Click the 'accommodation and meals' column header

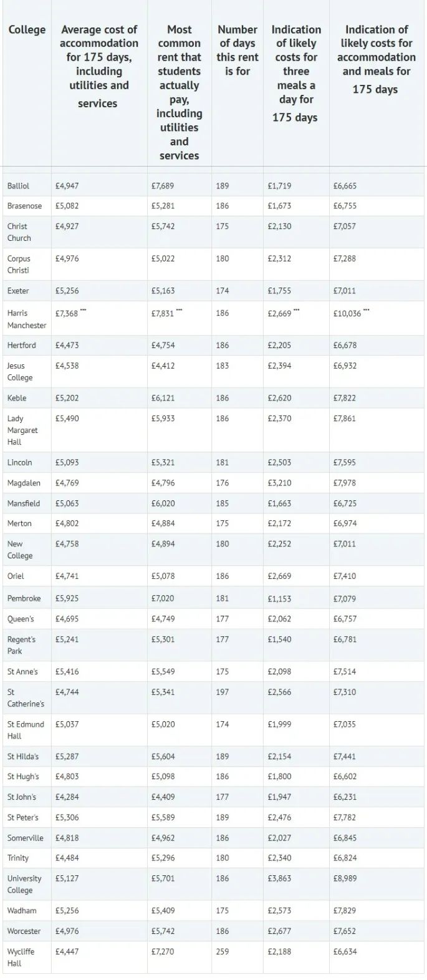click(x=376, y=59)
